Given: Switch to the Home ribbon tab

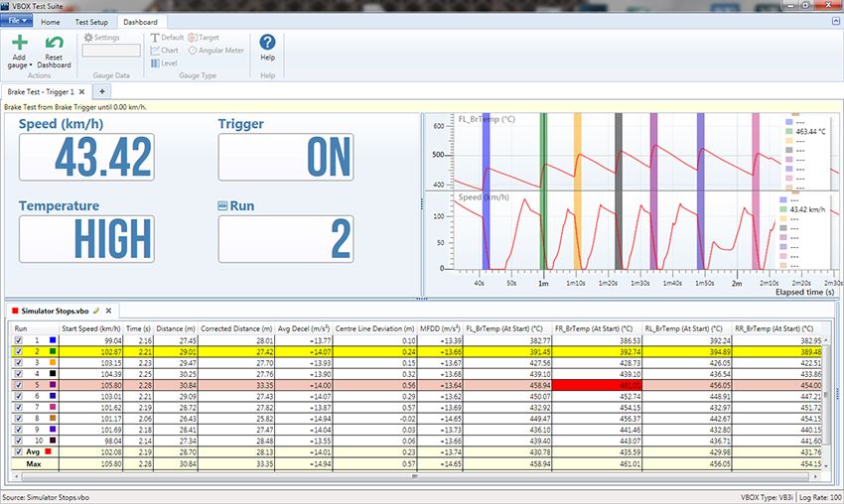Looking at the screenshot, I should pyautogui.click(x=50, y=22).
